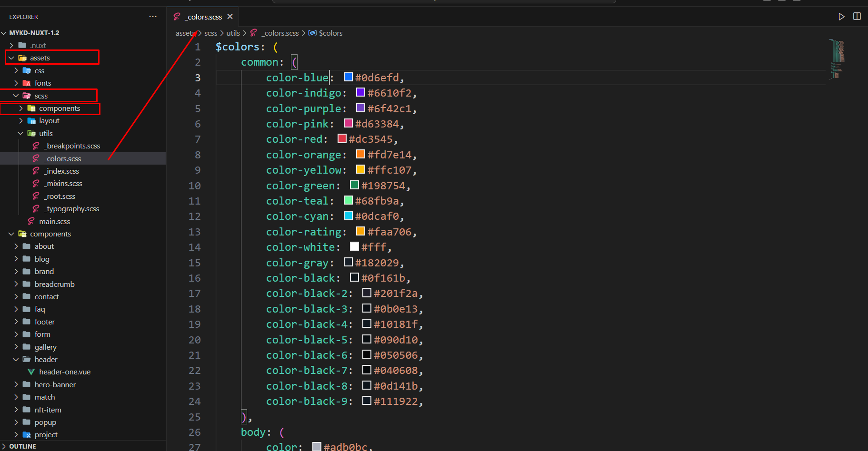This screenshot has height=451, width=868.
Task: Collapse the assets folder chevron
Action: 11,58
